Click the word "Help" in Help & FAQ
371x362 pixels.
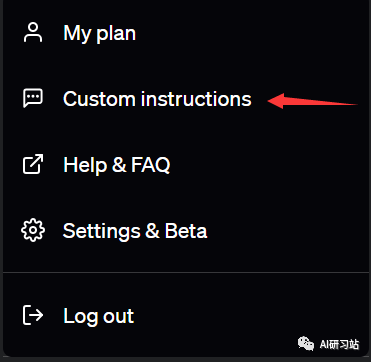point(85,166)
